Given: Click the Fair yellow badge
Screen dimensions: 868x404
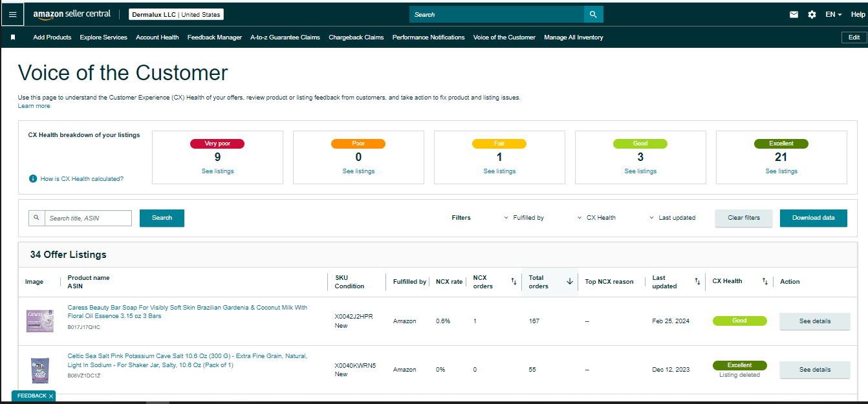Looking at the screenshot, I should (x=499, y=144).
